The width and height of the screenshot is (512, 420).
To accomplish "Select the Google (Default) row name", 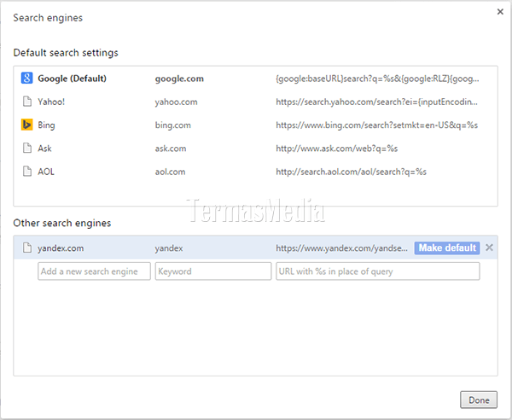I will pyautogui.click(x=73, y=79).
